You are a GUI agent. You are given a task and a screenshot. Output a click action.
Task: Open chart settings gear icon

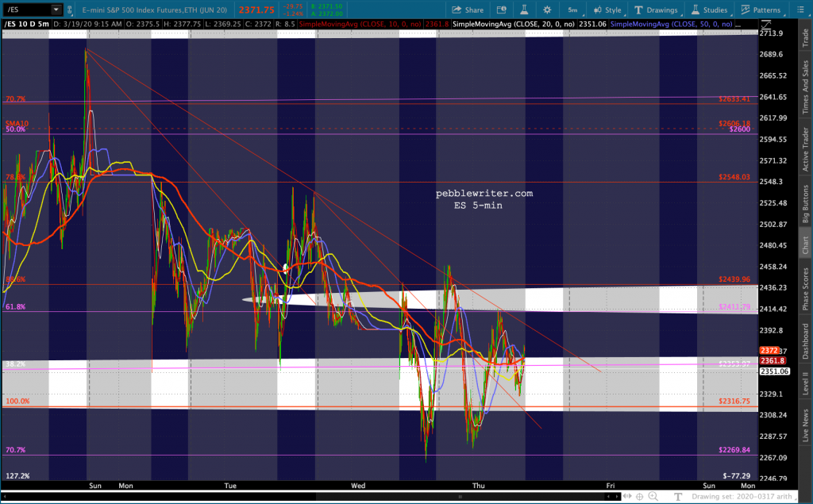click(547, 10)
